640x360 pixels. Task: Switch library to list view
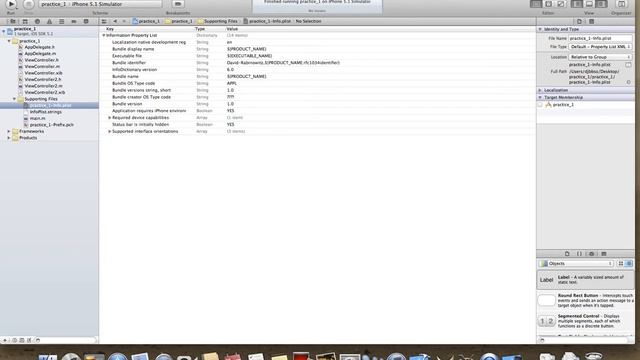tap(629, 264)
